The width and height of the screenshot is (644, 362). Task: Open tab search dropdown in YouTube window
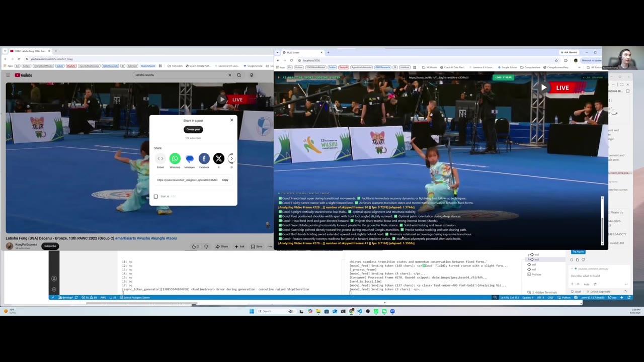click(x=5, y=51)
